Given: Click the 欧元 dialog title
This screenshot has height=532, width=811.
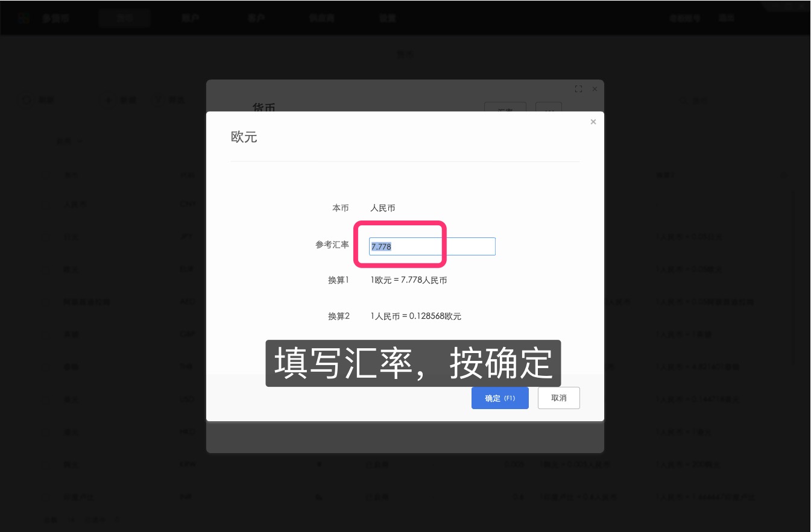Looking at the screenshot, I should [x=244, y=137].
